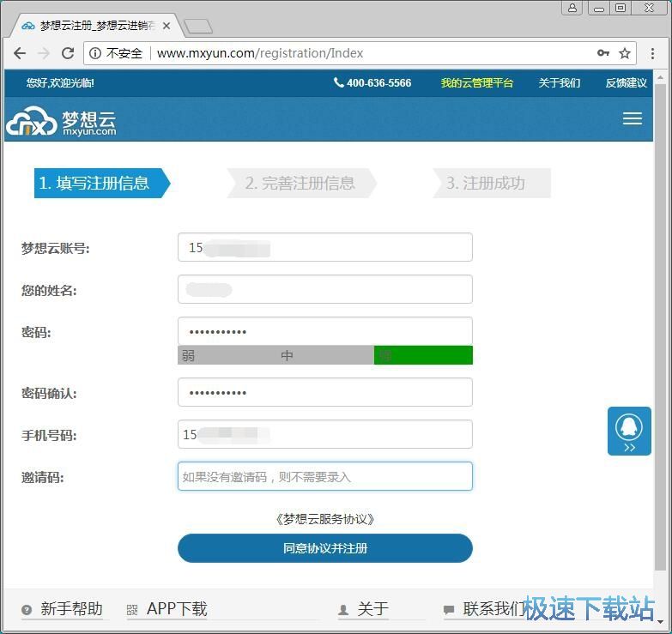Viewport: 672px width, 634px height.
Task: Click the QR code icon beside APP下载
Action: pyautogui.click(x=132, y=610)
